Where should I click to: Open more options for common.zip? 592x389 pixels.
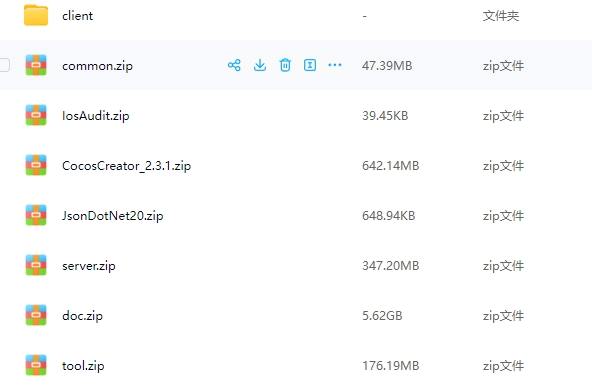tap(335, 65)
